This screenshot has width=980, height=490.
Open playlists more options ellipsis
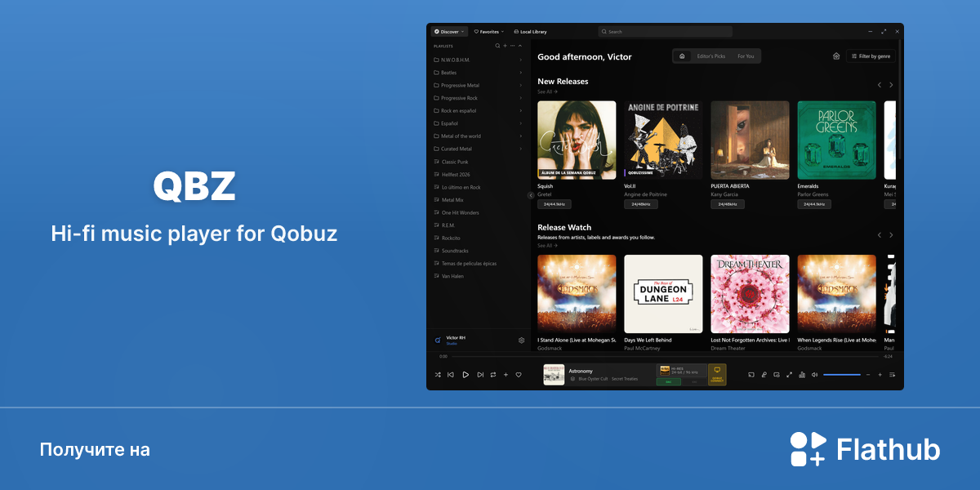[x=512, y=46]
